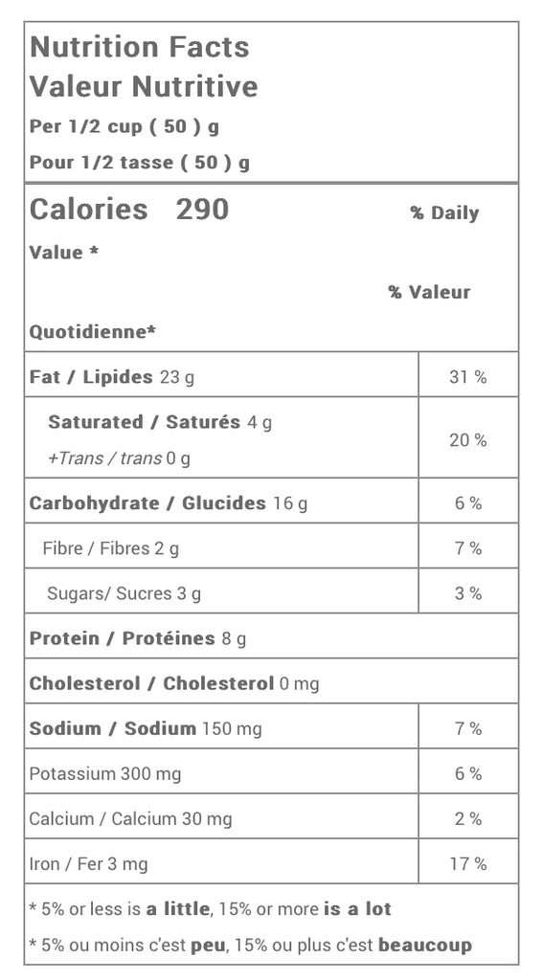The height and width of the screenshot is (980, 543).
Task: Click the Nutrition Facts heading
Action: pos(140,48)
